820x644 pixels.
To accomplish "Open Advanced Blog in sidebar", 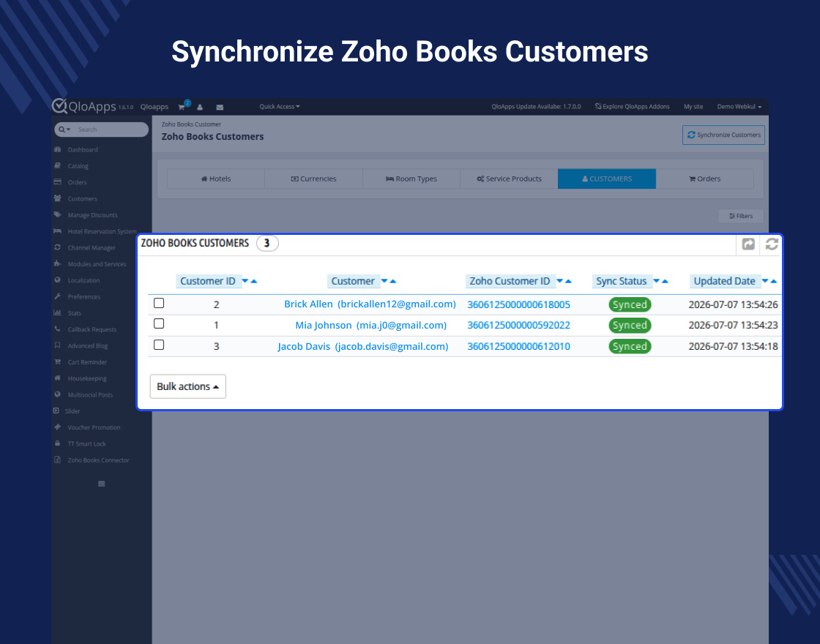I will tap(87, 345).
